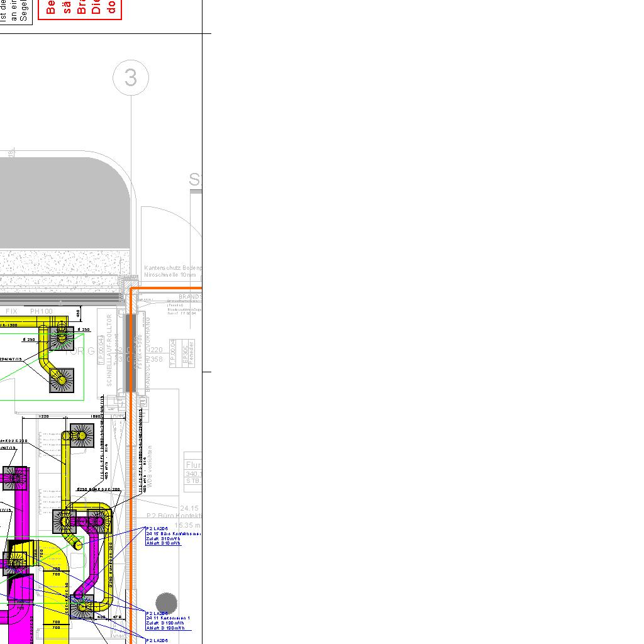
Task: Click the large gray rounded area
Action: pos(63,201)
